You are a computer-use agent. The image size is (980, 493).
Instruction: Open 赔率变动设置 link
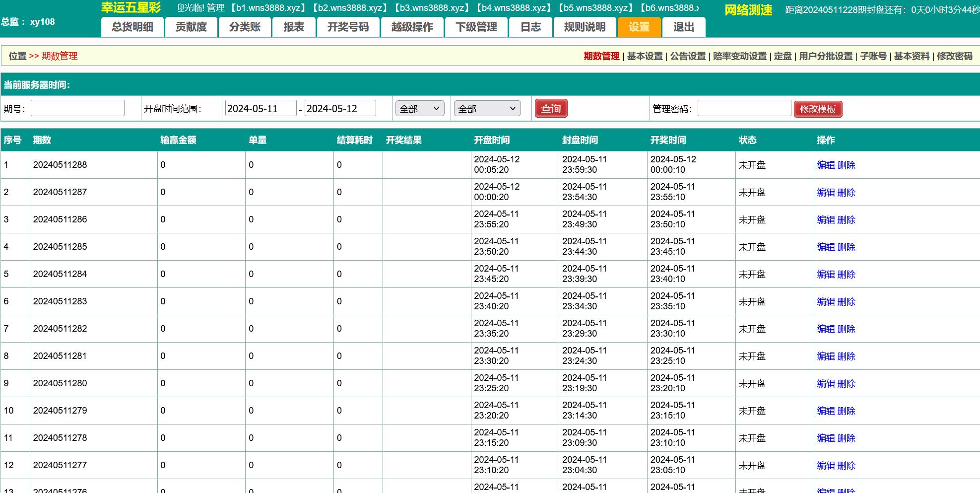pos(739,56)
